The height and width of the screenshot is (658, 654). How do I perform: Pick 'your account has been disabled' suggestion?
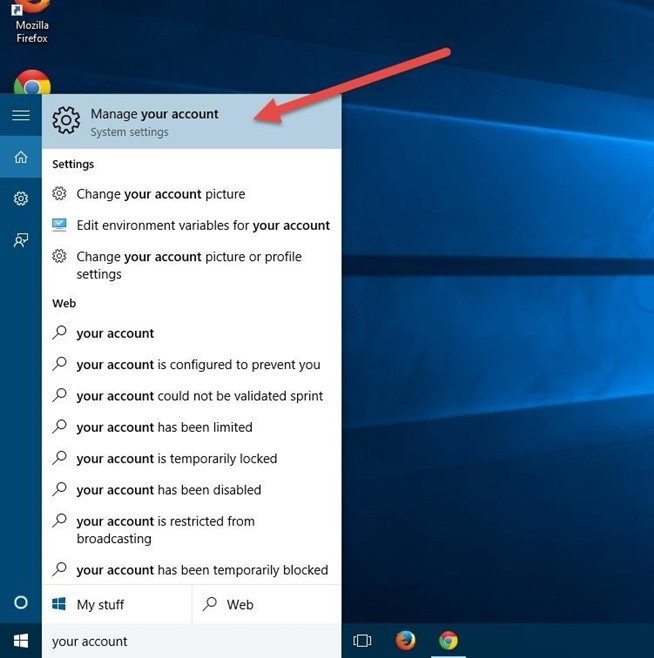pyautogui.click(x=168, y=490)
